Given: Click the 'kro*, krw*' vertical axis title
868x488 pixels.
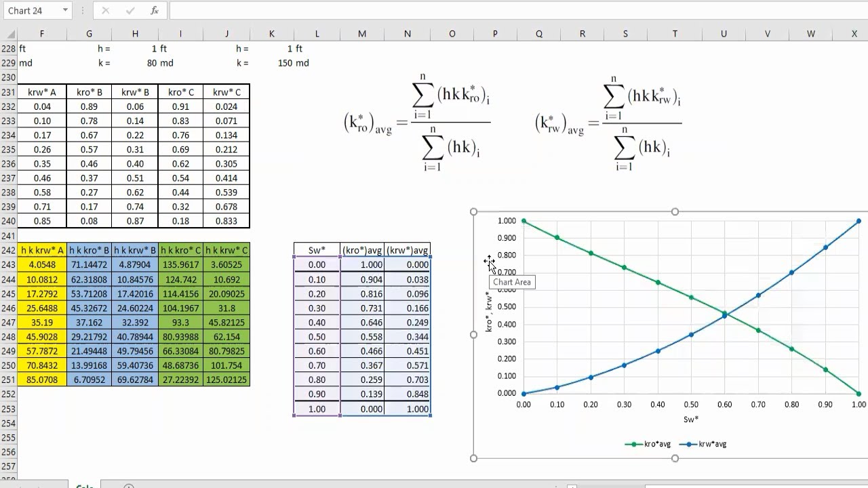Looking at the screenshot, I should tap(488, 312).
